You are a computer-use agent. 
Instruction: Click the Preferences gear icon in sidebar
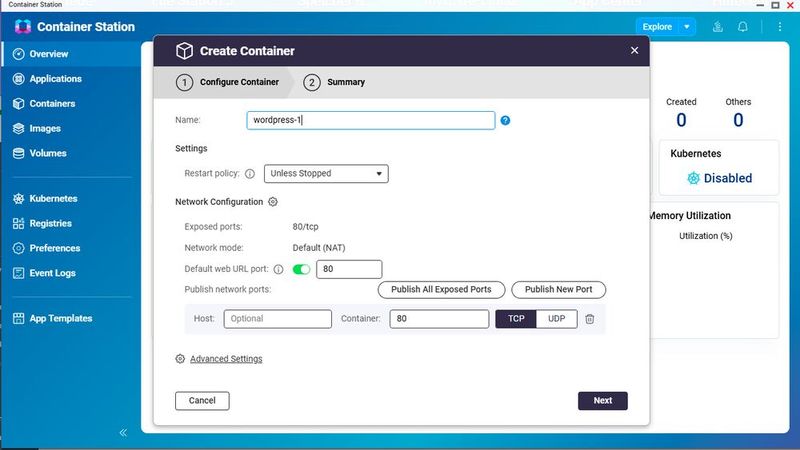click(18, 248)
